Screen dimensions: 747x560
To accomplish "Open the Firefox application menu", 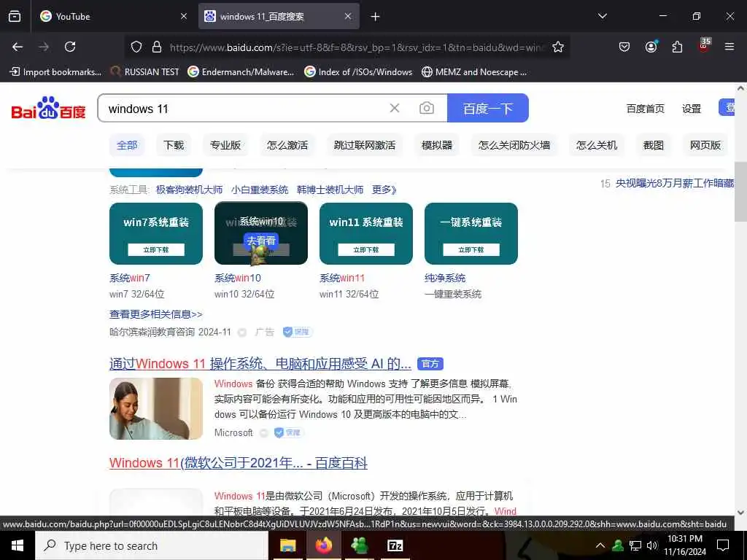I will tap(729, 47).
